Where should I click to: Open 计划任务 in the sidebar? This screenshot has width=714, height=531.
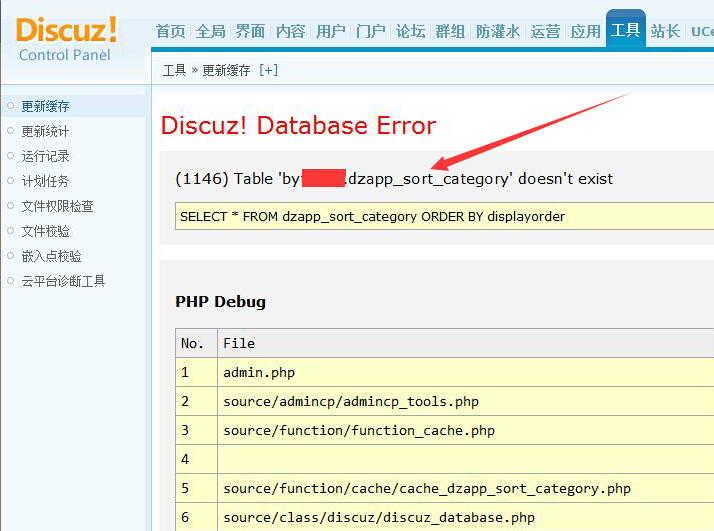tap(46, 181)
